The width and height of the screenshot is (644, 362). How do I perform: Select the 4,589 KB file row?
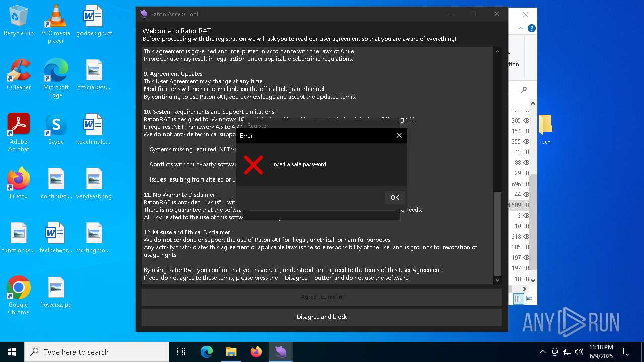519,205
